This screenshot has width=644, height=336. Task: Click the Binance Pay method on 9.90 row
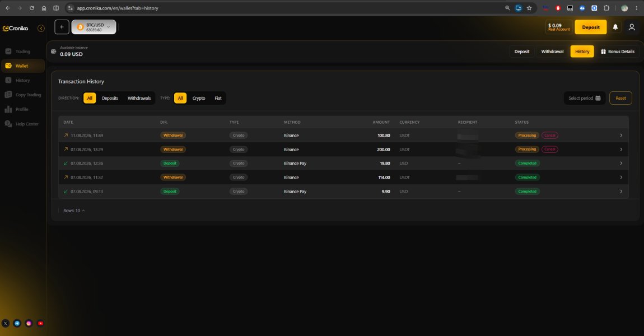(x=295, y=192)
